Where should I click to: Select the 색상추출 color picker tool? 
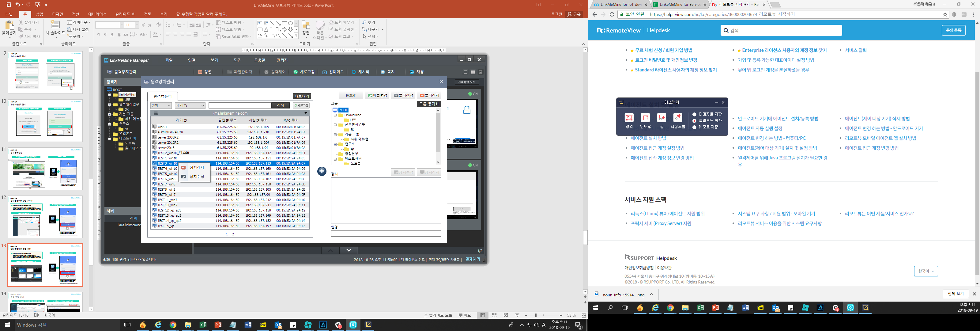[x=677, y=118]
